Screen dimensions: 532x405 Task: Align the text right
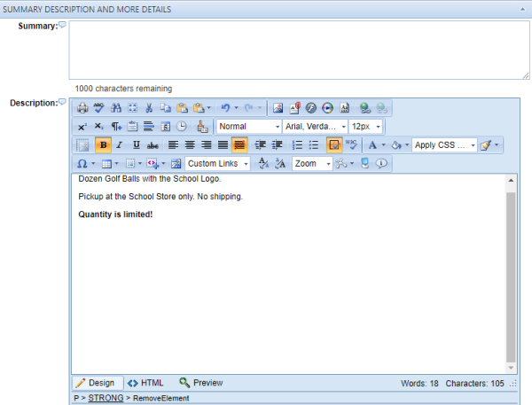207,145
